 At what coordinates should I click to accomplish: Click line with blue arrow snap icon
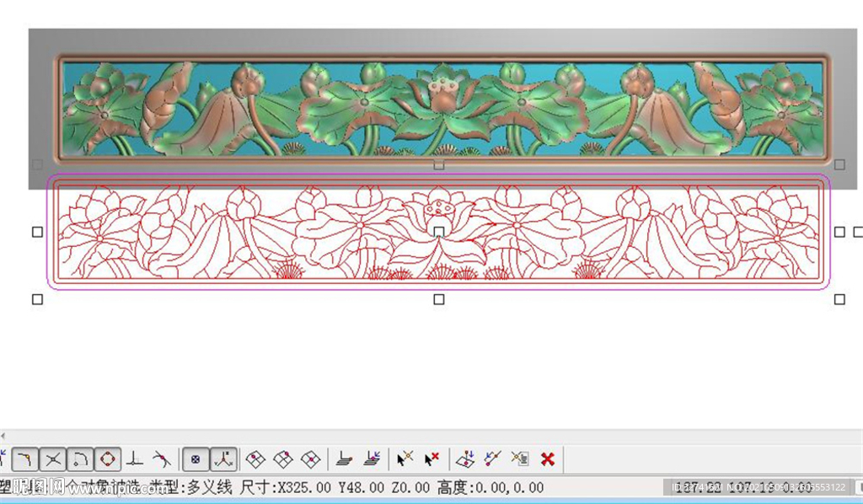click(x=492, y=458)
